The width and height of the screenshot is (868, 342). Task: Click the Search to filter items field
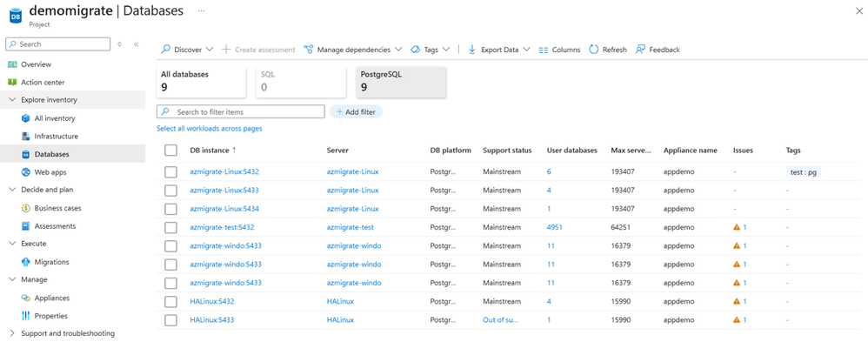tap(241, 111)
